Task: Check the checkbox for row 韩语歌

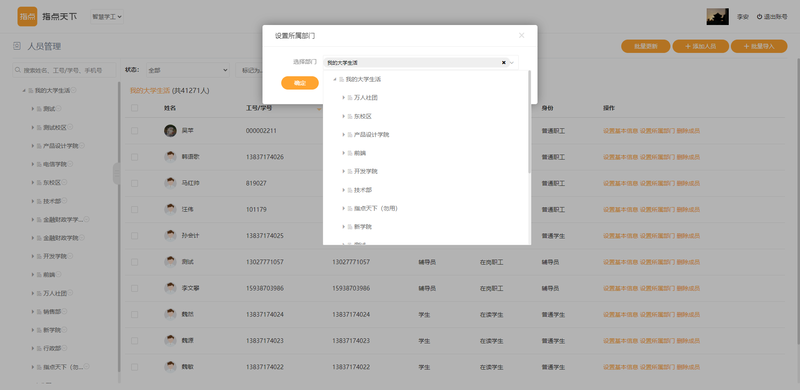Action: point(134,157)
